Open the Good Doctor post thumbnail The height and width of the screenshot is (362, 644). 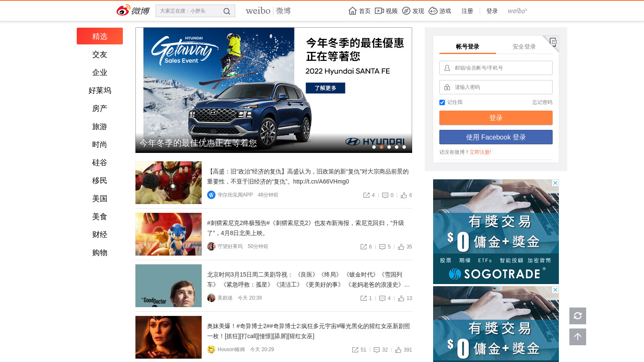click(x=169, y=286)
